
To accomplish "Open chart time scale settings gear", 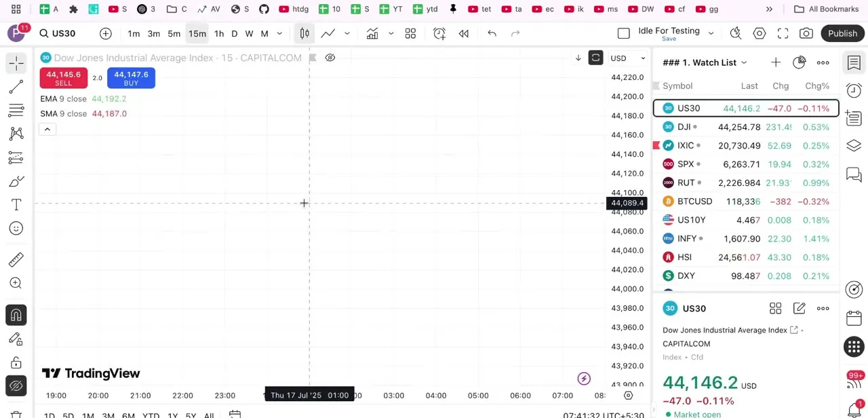I will pyautogui.click(x=628, y=395).
